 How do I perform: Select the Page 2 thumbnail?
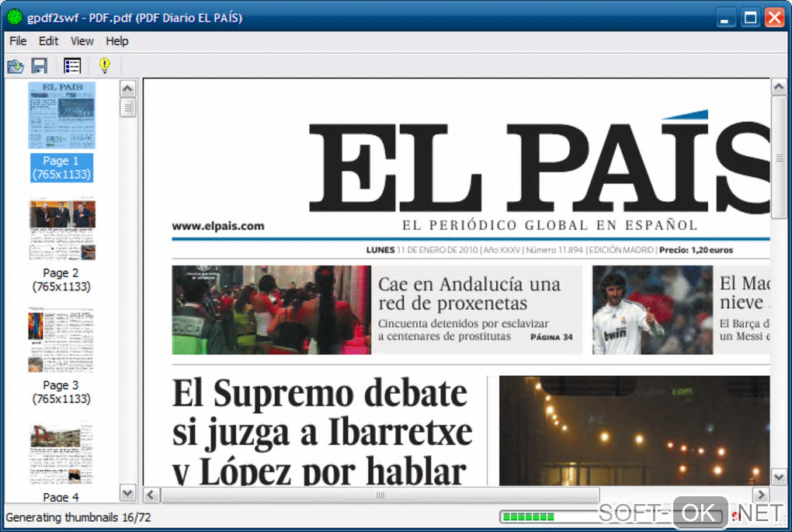tap(61, 229)
